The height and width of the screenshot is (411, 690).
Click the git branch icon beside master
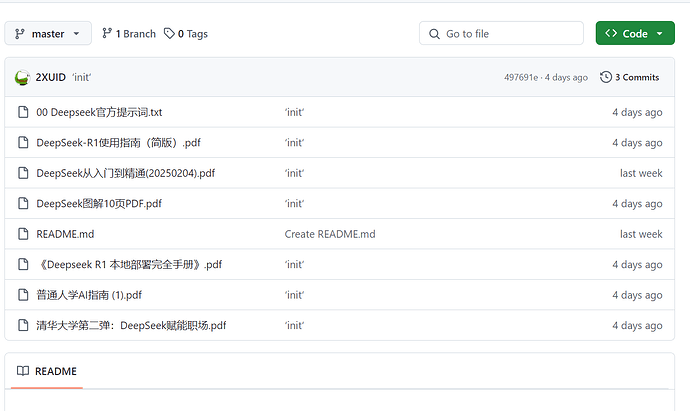[x=20, y=34]
